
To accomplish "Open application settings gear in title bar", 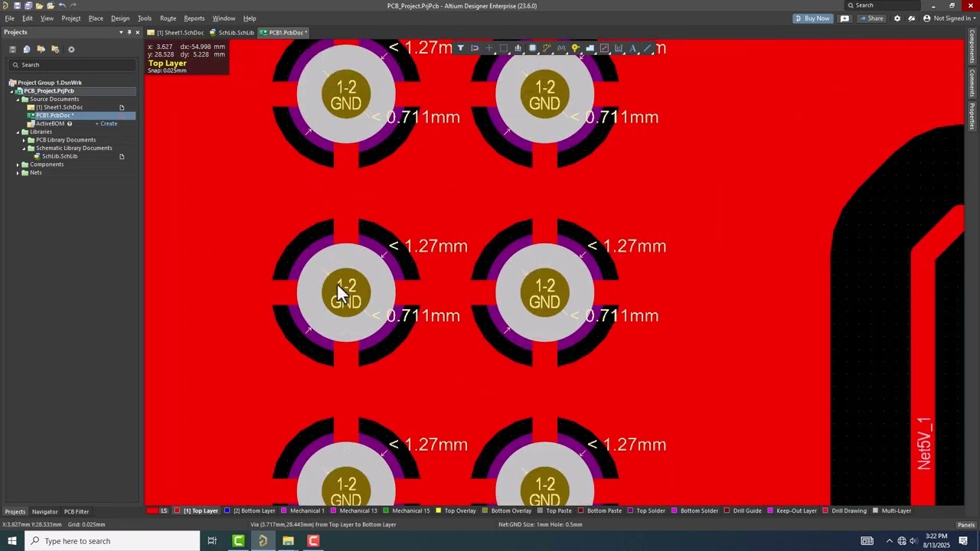I will pyautogui.click(x=897, y=18).
